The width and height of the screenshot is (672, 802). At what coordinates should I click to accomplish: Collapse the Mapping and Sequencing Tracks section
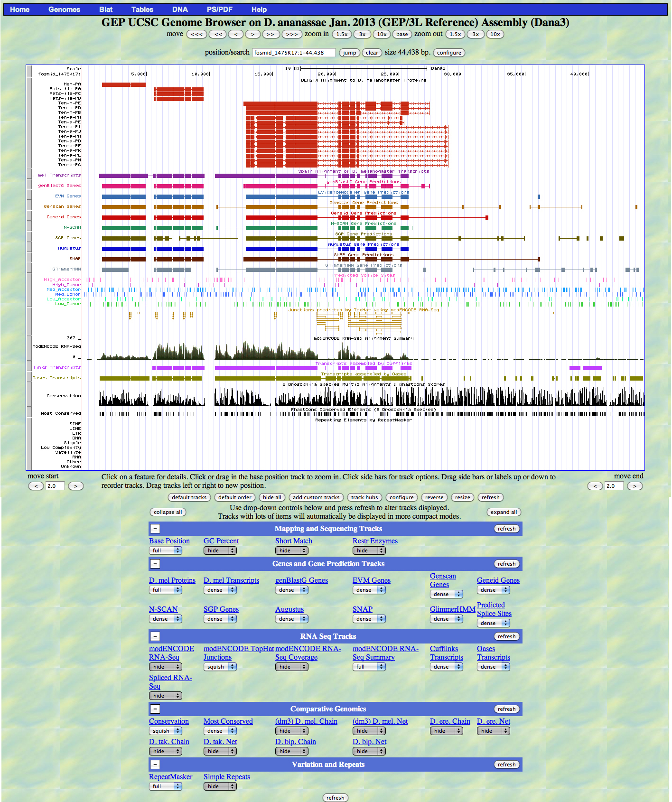click(x=156, y=529)
